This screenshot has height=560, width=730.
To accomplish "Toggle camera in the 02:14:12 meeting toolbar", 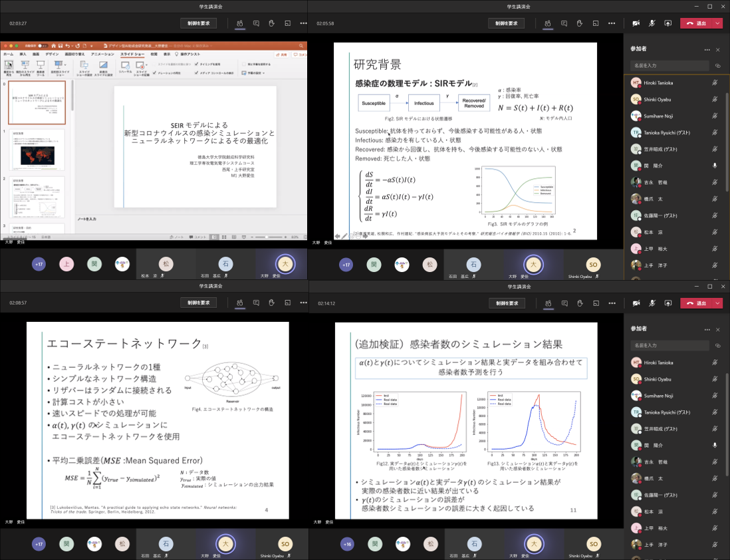I will click(636, 303).
